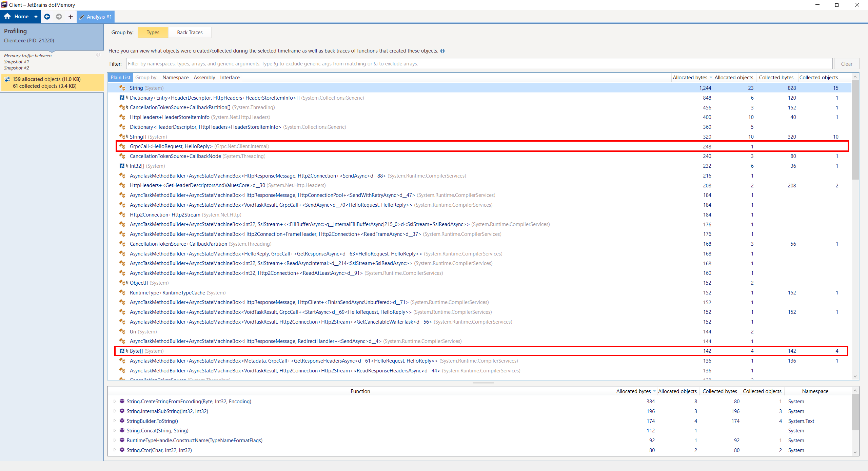Navigate forward using the forward arrow icon
The height and width of the screenshot is (471, 868).
tap(59, 17)
